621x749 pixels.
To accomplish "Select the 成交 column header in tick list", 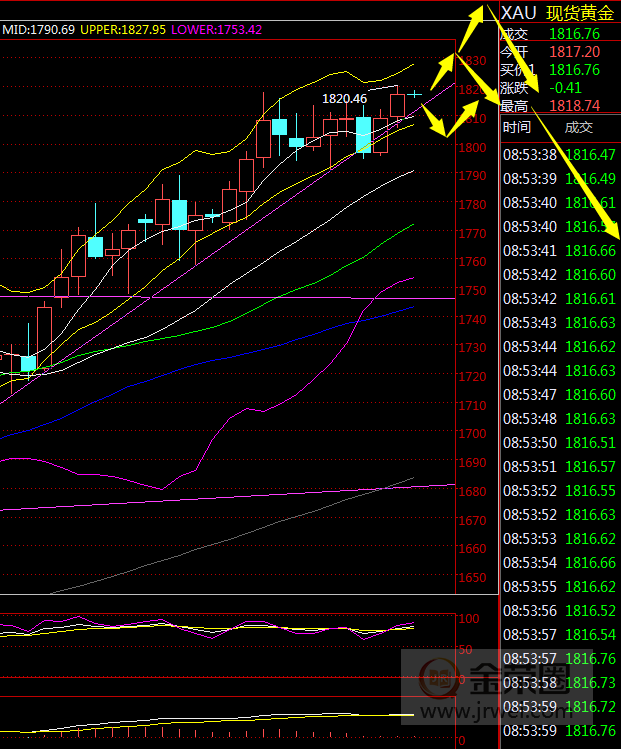I will tap(578, 127).
